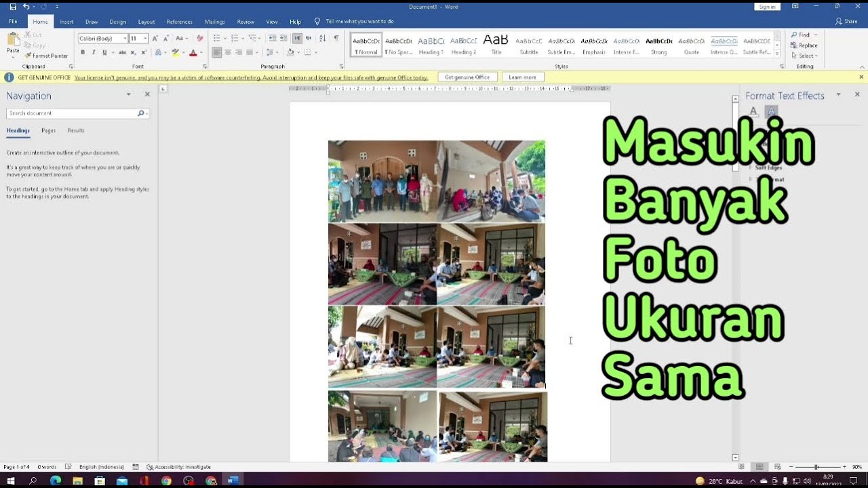This screenshot has height=488, width=868.
Task: Click the zoom slider in status bar
Action: pos(816,467)
